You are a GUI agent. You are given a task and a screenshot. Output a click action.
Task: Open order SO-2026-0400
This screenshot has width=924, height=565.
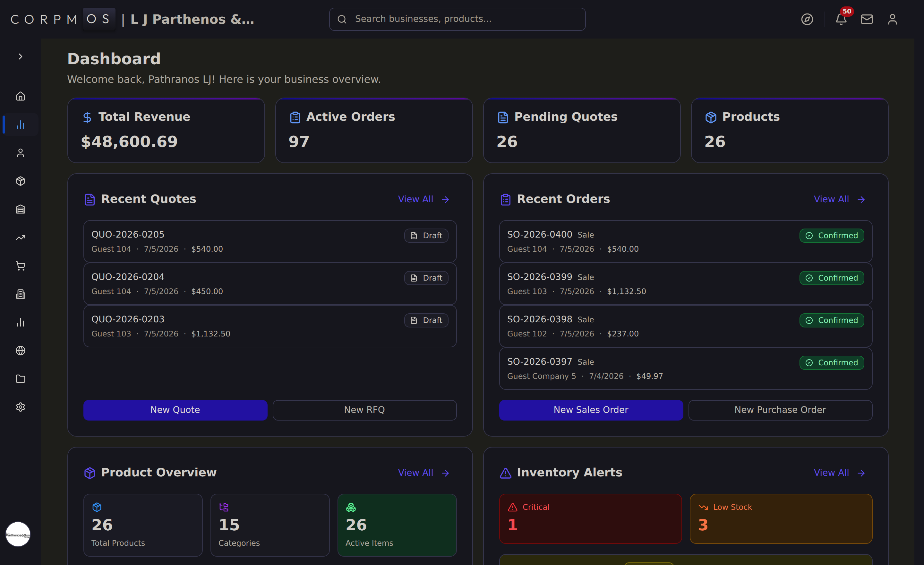point(686,241)
